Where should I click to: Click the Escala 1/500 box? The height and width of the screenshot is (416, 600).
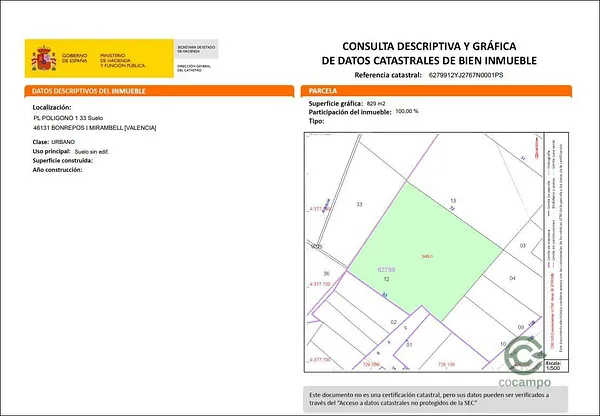click(554, 364)
